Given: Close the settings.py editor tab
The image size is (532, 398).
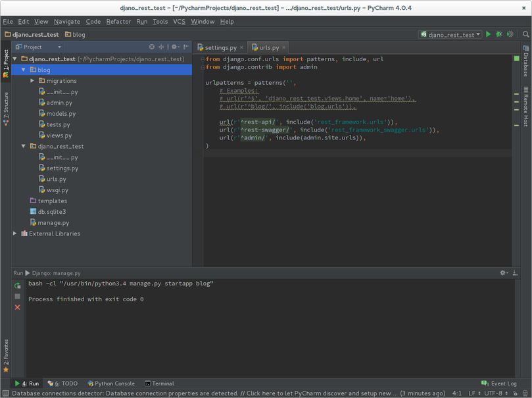Looking at the screenshot, I should coord(241,47).
